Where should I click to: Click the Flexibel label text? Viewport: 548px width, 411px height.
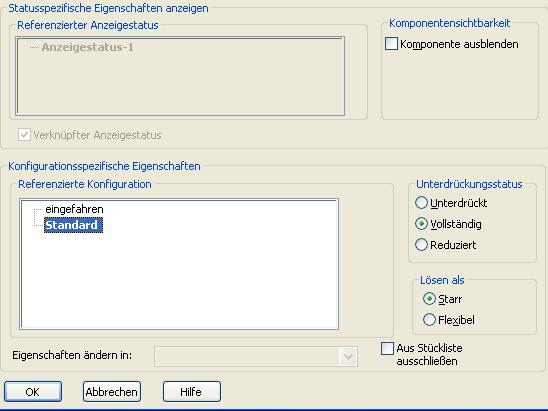(x=456, y=320)
